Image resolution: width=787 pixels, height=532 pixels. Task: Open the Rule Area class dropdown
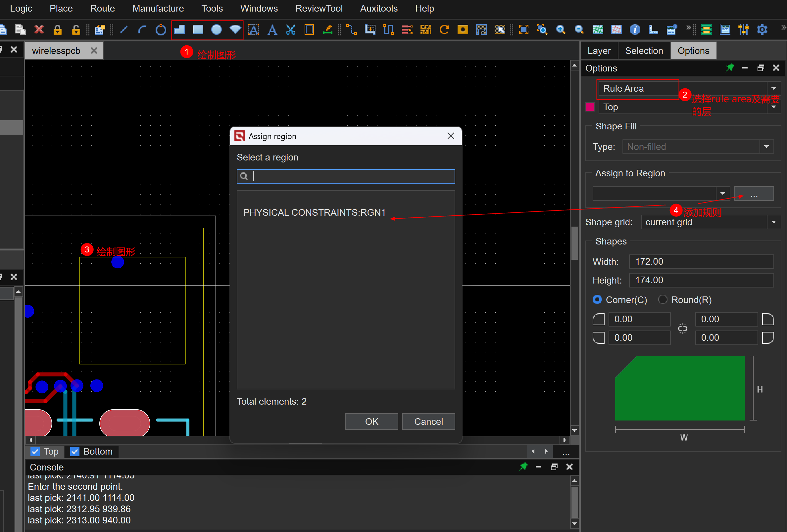pos(774,88)
